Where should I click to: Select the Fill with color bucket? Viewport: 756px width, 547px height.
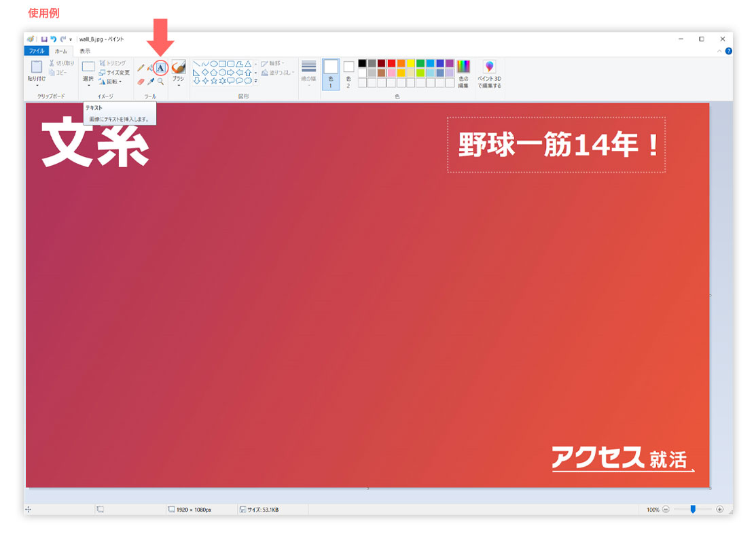click(x=151, y=68)
